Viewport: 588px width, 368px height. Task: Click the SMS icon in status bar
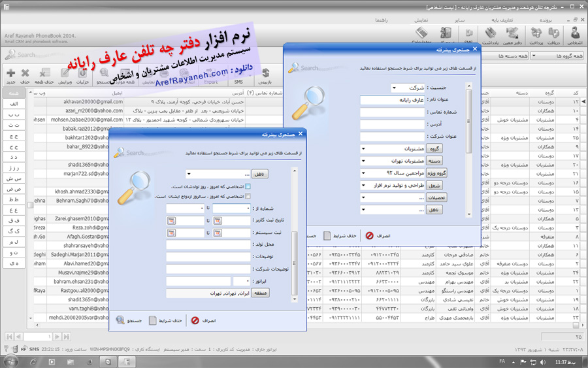coord(34,349)
